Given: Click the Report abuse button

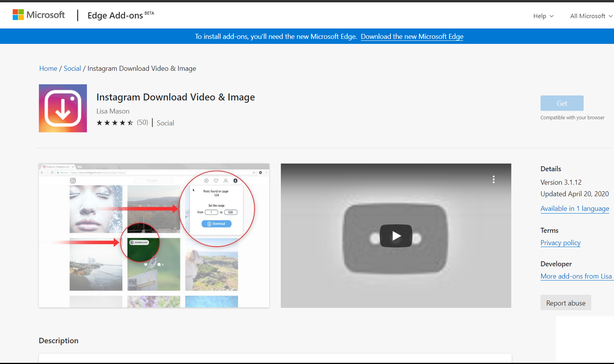Looking at the screenshot, I should pyautogui.click(x=566, y=303).
